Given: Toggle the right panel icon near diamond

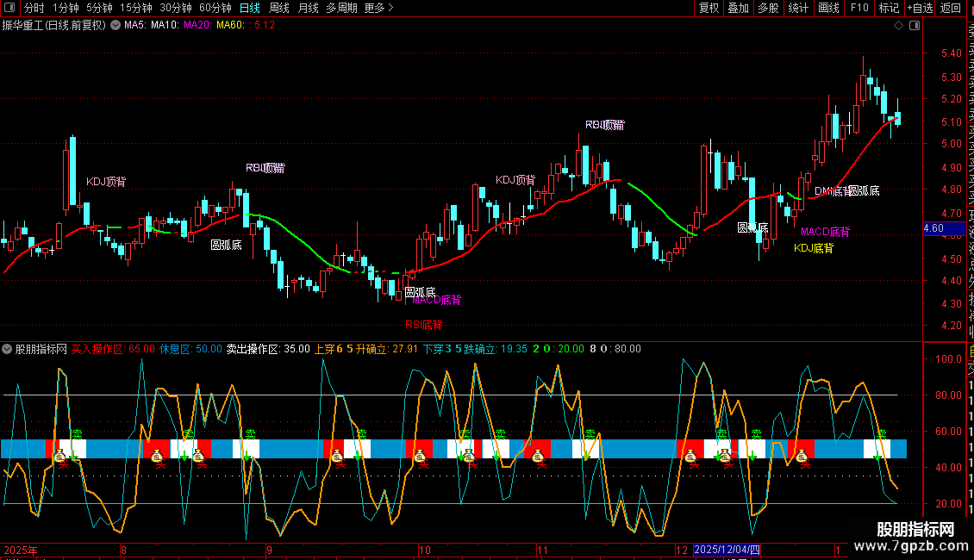Looking at the screenshot, I should pyautogui.click(x=915, y=26).
